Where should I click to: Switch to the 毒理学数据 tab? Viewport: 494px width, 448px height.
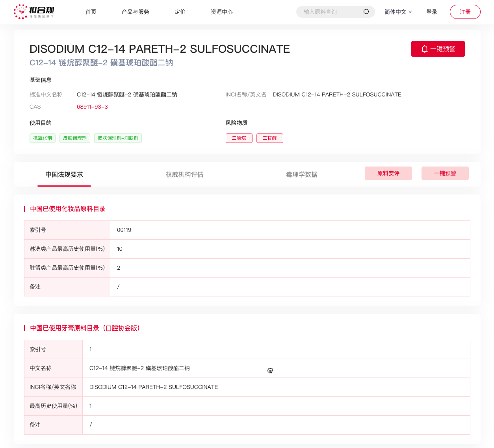point(302,174)
